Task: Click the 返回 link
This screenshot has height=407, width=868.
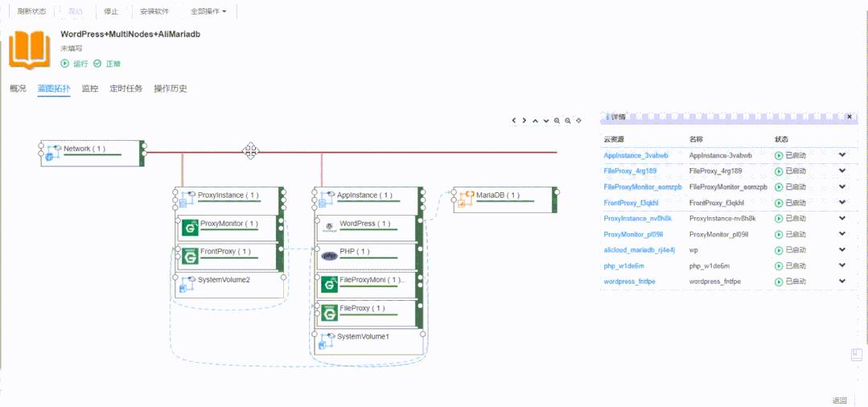Action: pos(840,401)
